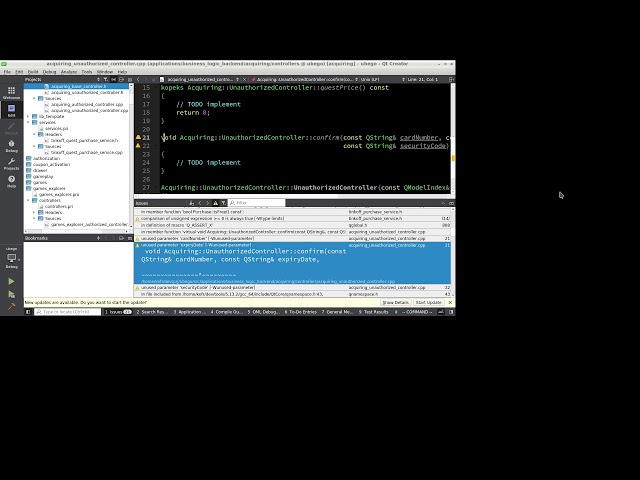Start debugging with Run-debug button
The height and width of the screenshot is (480, 640).
point(11,294)
